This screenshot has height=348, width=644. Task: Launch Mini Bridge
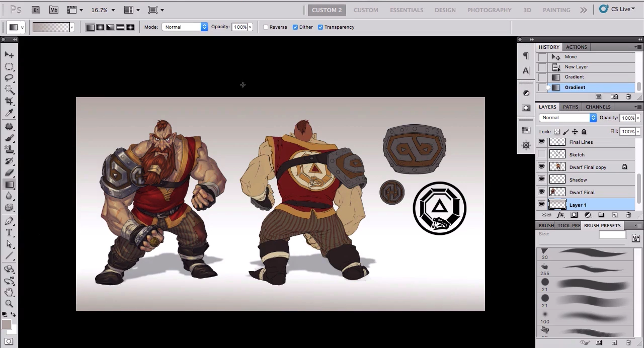54,10
